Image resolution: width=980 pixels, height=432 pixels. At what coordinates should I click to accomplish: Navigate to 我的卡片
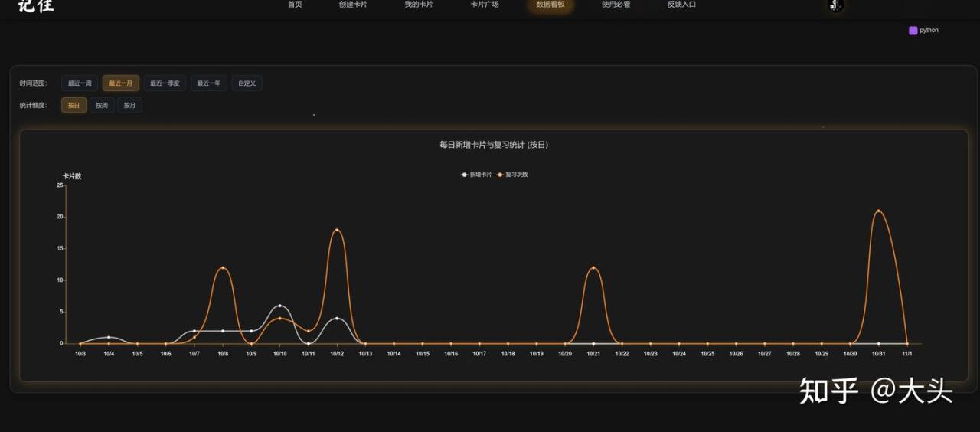[x=419, y=5]
